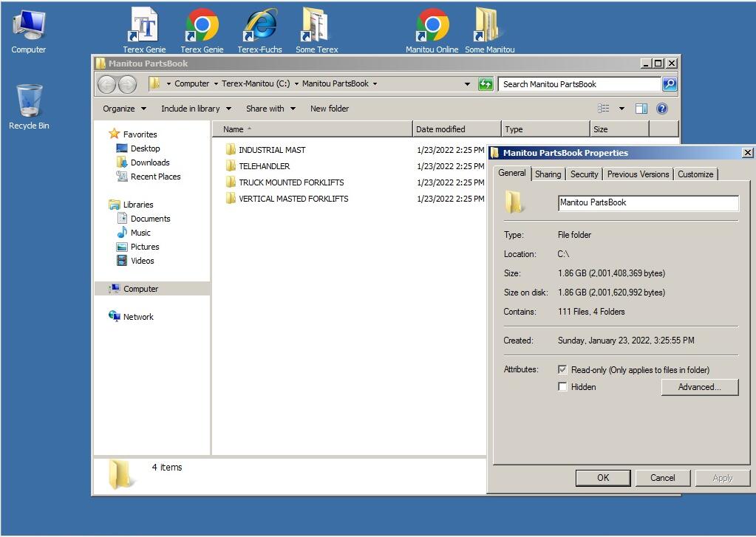Sort by the Date modified column header
The width and height of the screenshot is (756, 537).
[457, 129]
